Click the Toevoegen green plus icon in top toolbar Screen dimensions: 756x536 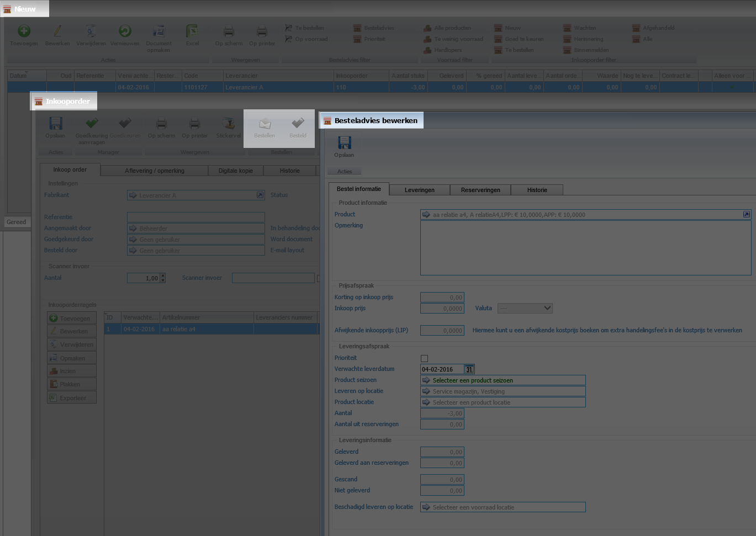pyautogui.click(x=24, y=31)
